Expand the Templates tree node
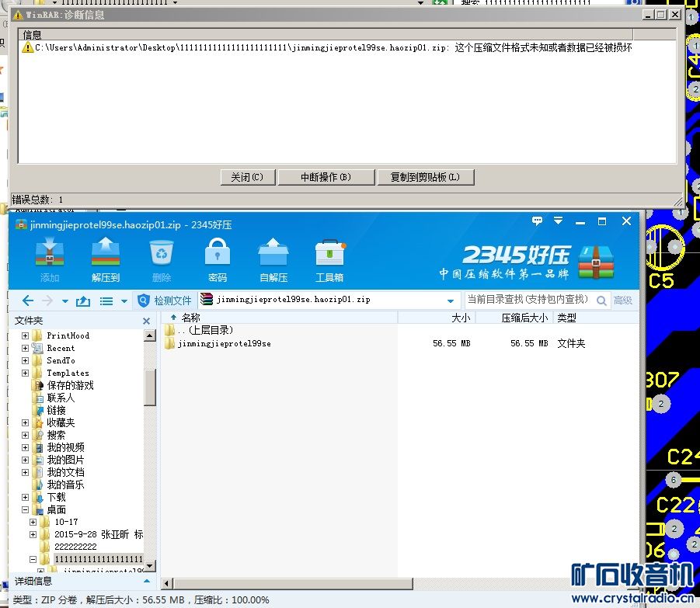Image resolution: width=700 pixels, height=608 pixels. [26, 373]
